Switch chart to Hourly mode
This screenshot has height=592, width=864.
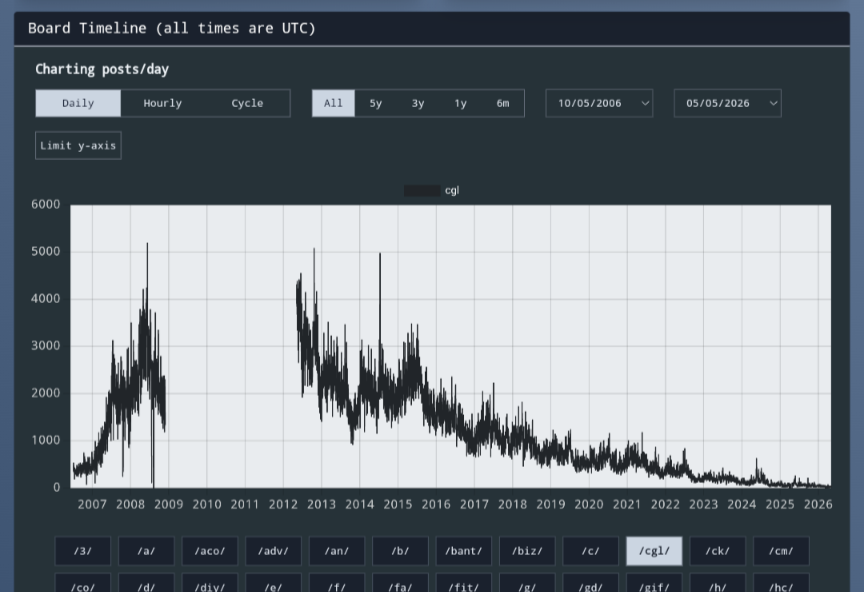pos(163,103)
